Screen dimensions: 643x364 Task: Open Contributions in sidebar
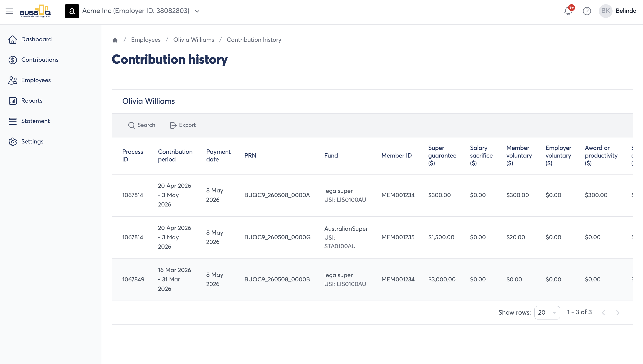40,60
